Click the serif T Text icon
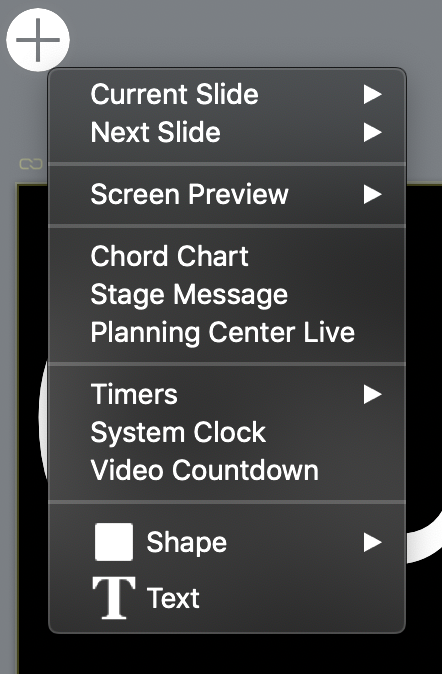The height and width of the screenshot is (674, 442). (114, 598)
